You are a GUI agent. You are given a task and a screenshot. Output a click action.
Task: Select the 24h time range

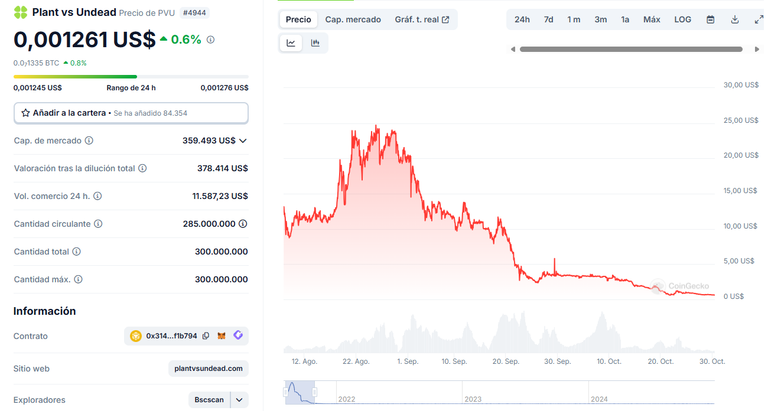tap(522, 20)
